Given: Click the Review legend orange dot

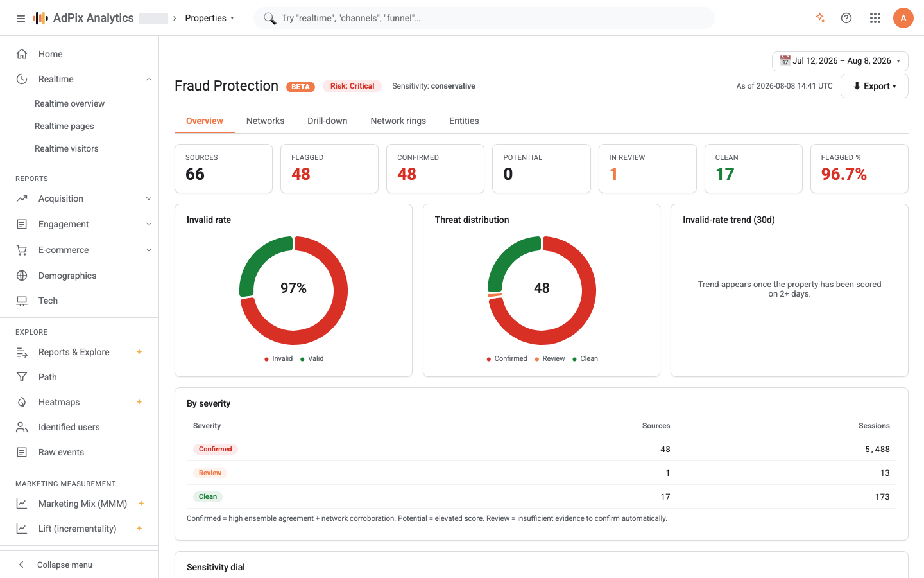Looking at the screenshot, I should click(536, 359).
